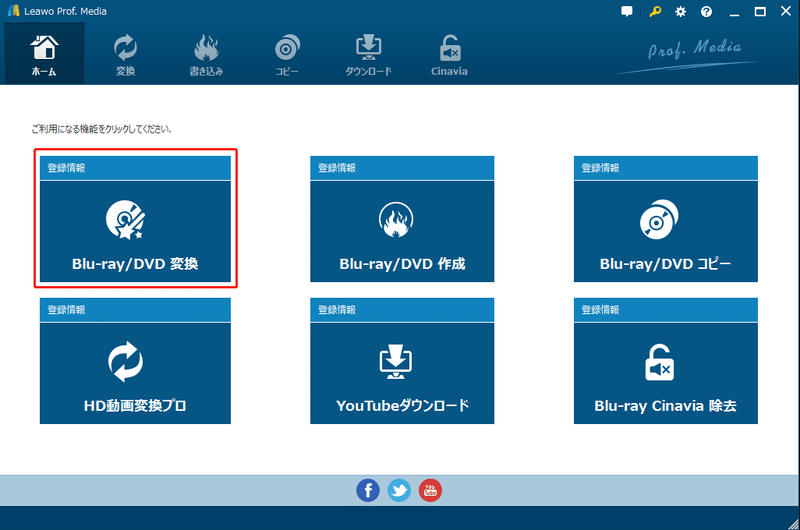This screenshot has width=800, height=530.
Task: Launch the Blu-ray/DVD コピー module
Action: (666, 231)
